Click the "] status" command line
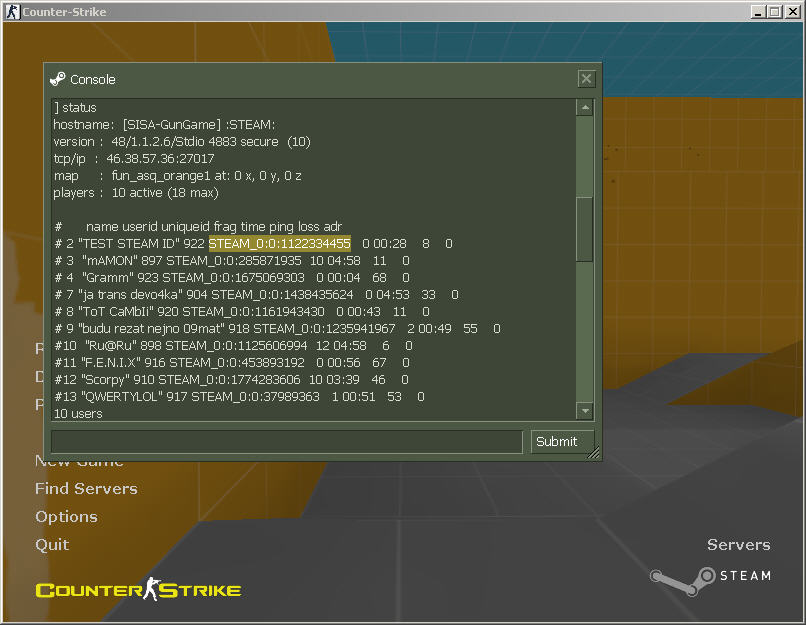Viewport: 806px width, 625px height. coord(75,107)
